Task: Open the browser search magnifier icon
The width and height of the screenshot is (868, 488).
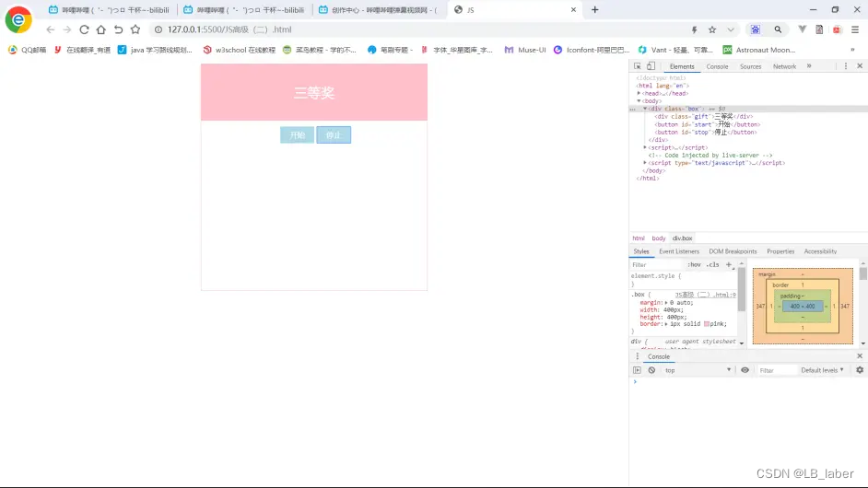Action: [x=778, y=29]
